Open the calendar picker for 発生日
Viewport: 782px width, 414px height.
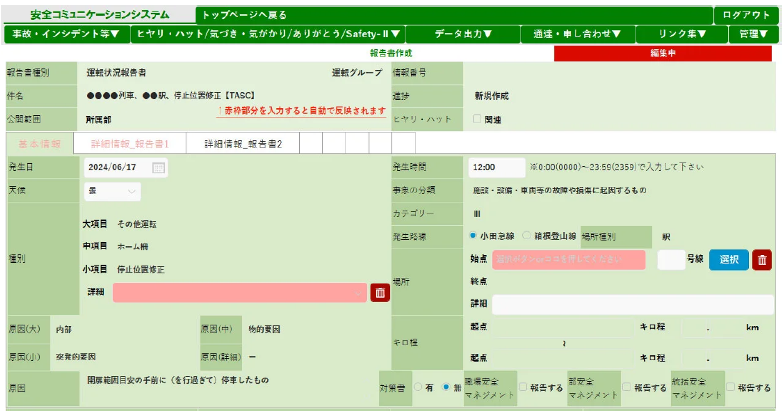[158, 168]
